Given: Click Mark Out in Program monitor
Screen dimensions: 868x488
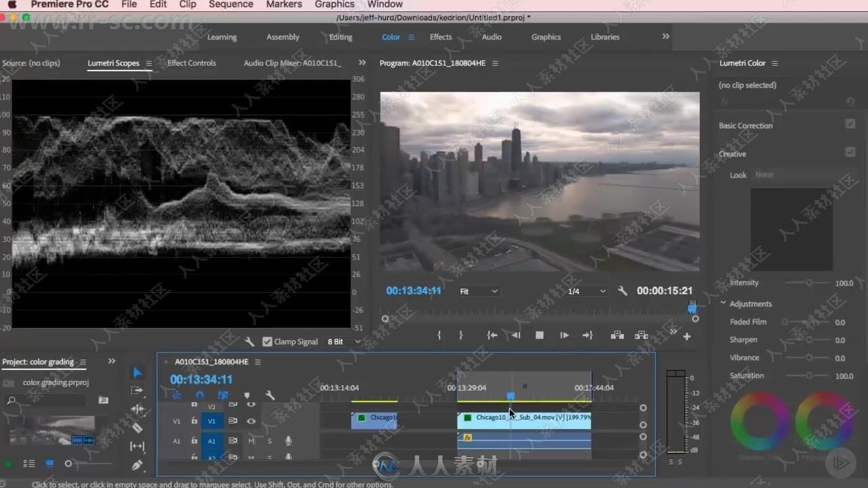Looking at the screenshot, I should point(461,335).
